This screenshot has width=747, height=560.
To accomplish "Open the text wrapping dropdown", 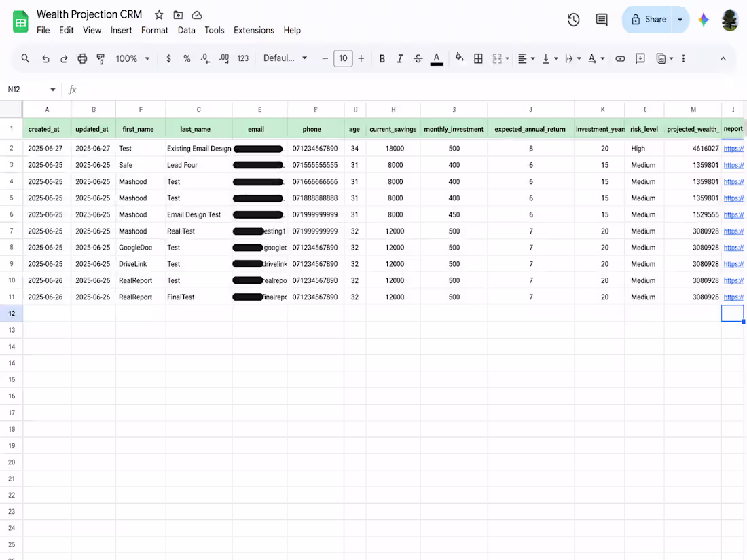I will 572,58.
